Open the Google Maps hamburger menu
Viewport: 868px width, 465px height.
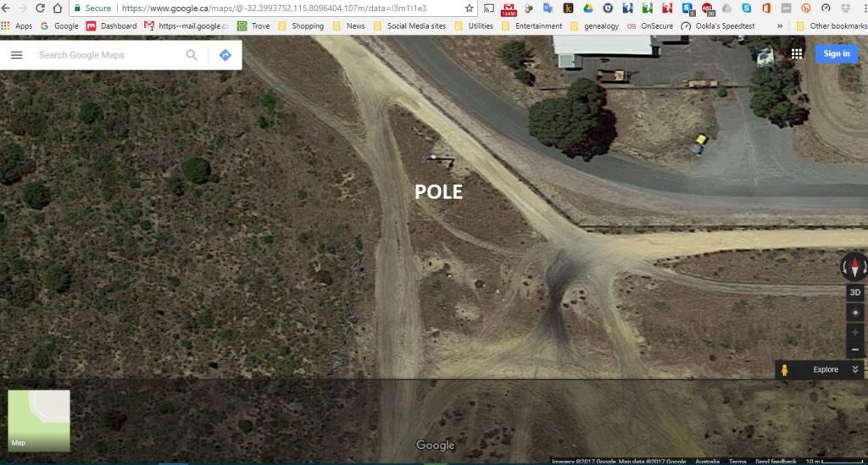click(x=17, y=55)
